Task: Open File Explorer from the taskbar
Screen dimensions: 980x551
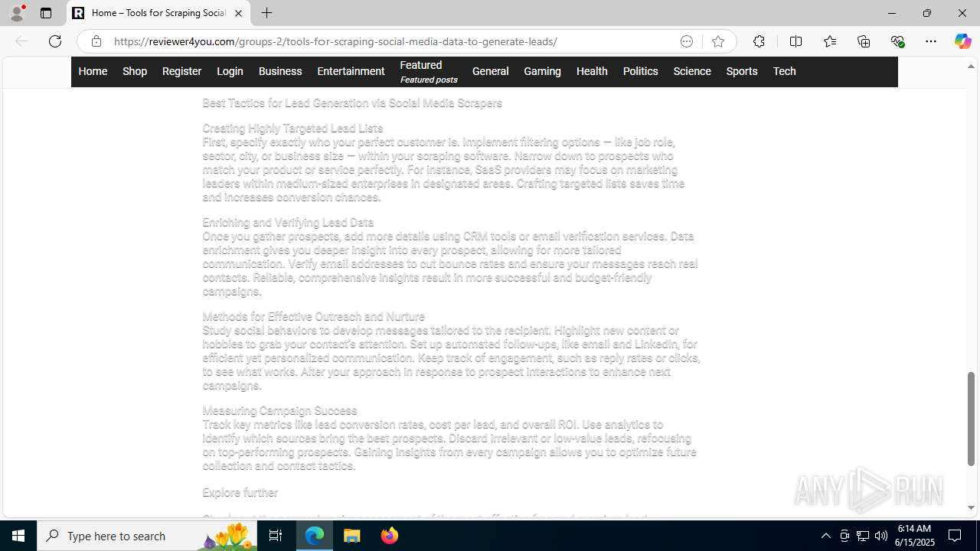Action: coord(352,536)
